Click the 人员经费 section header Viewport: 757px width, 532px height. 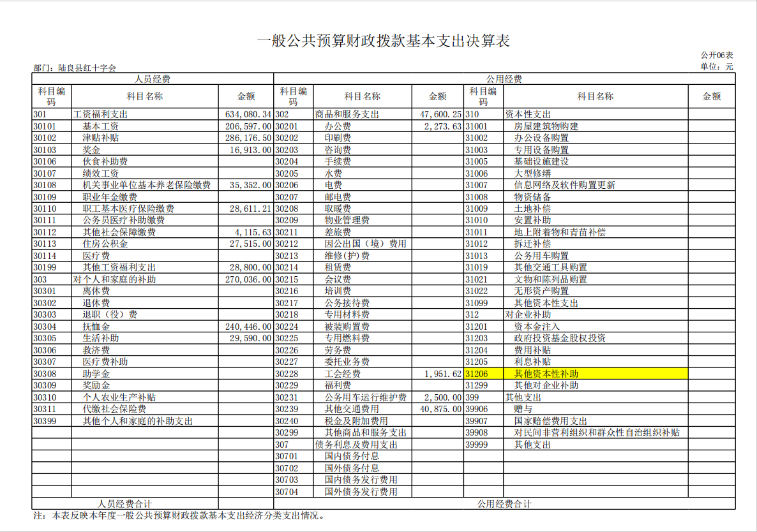click(152, 79)
